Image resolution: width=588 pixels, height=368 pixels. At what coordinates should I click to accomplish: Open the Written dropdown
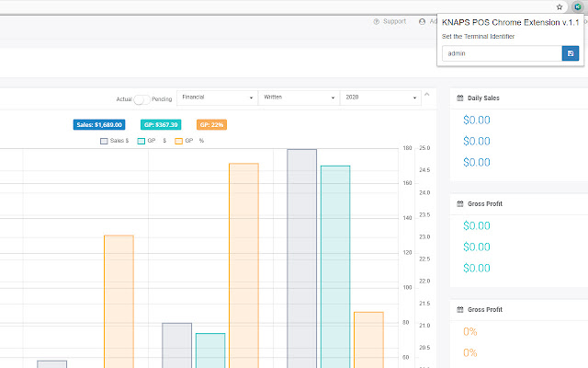click(x=299, y=98)
